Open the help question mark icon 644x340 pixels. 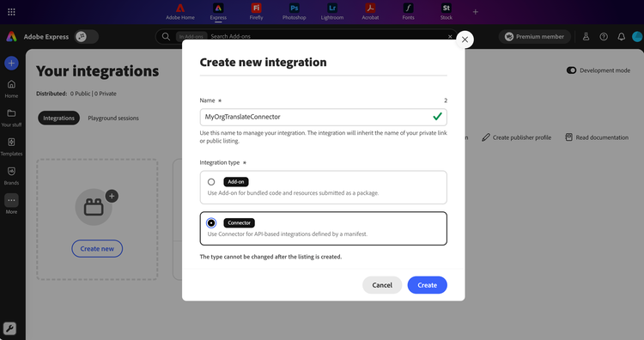pyautogui.click(x=604, y=37)
